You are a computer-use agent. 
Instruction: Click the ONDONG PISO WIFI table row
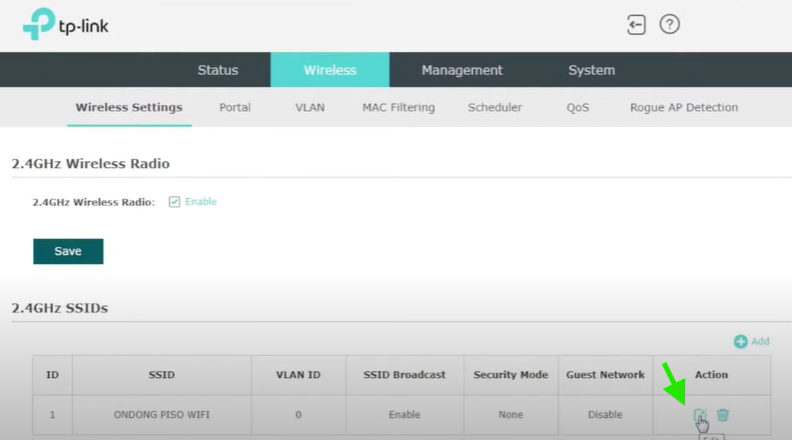point(161,415)
